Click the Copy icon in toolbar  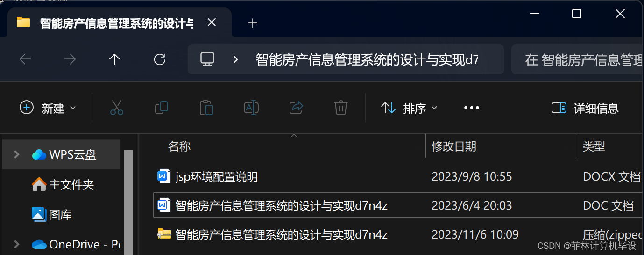coord(162,108)
